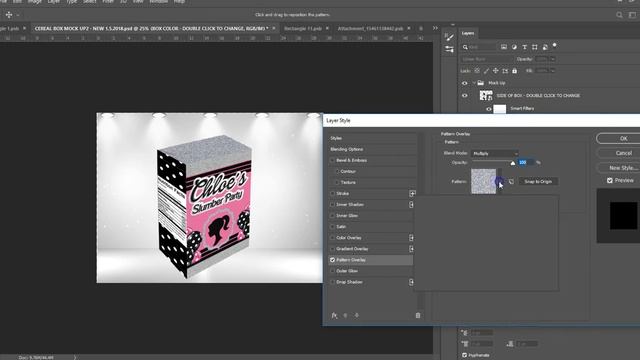Switch to CEREAL BOX MOCK UP2 document tab

151,28
